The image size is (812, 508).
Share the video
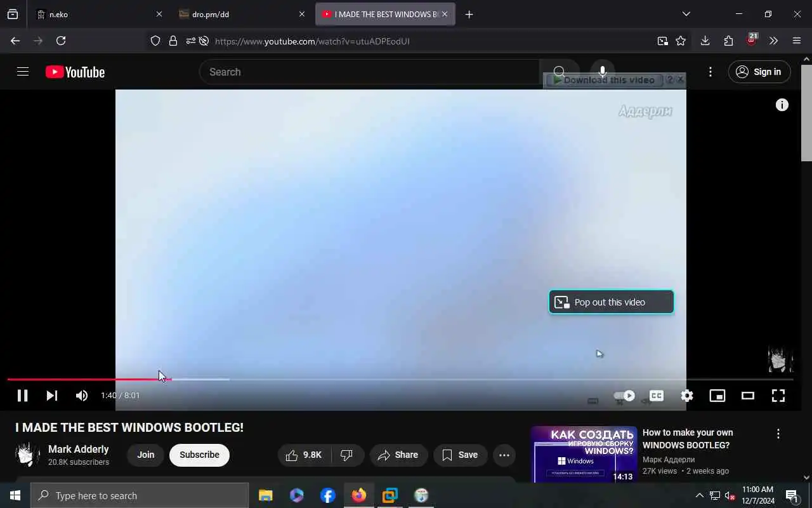pos(398,455)
